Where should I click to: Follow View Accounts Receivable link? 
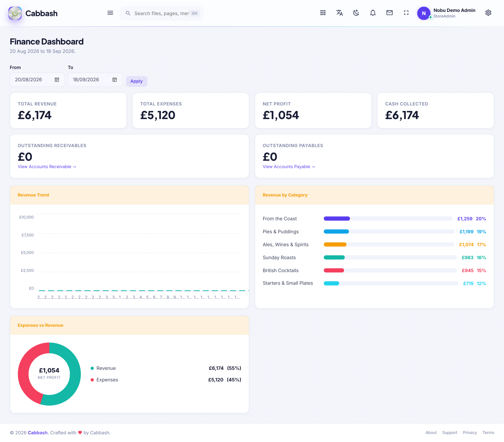pyautogui.click(x=47, y=167)
